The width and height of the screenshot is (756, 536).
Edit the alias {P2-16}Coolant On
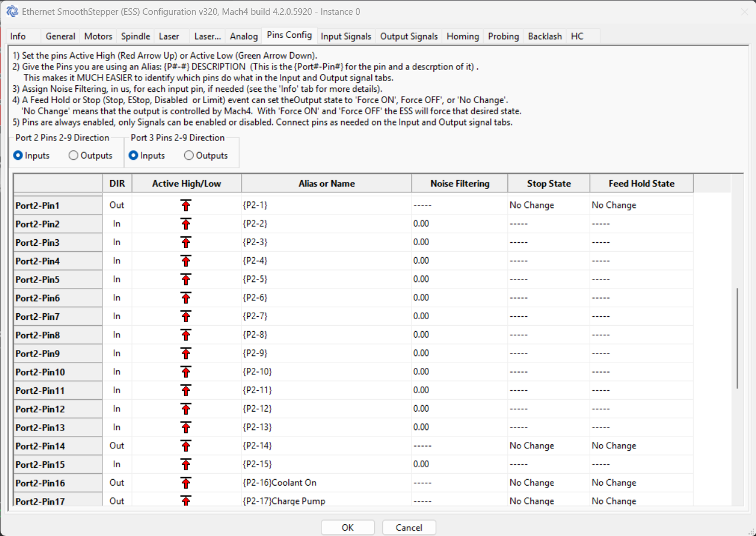tap(326, 483)
